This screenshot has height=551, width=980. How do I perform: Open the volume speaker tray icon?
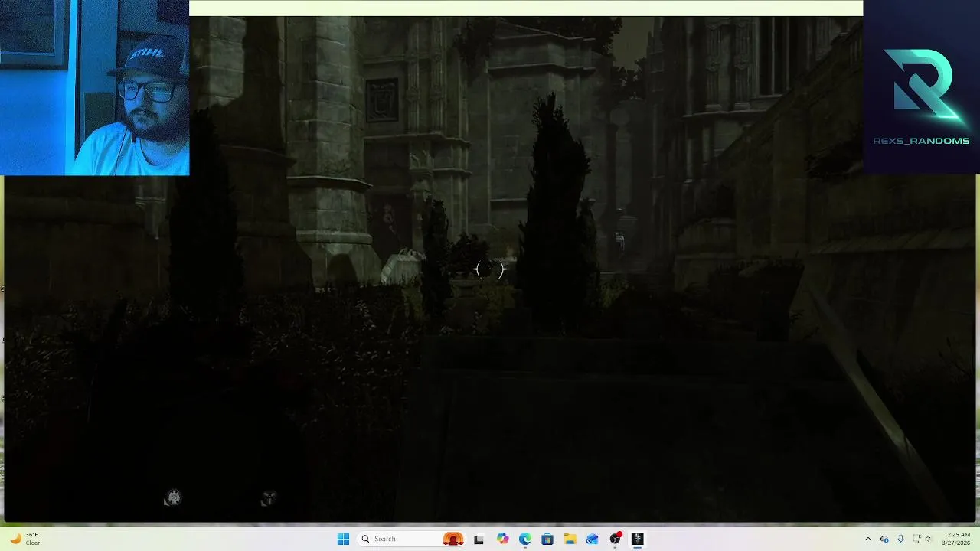coord(928,539)
